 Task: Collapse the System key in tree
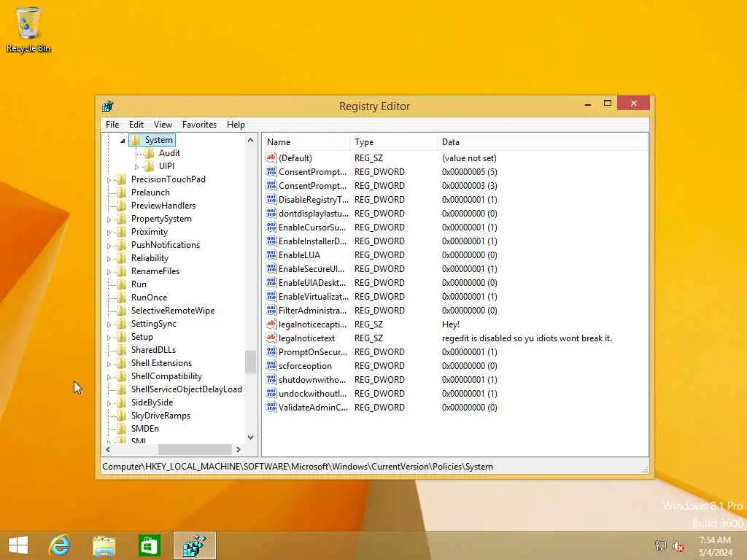point(123,141)
